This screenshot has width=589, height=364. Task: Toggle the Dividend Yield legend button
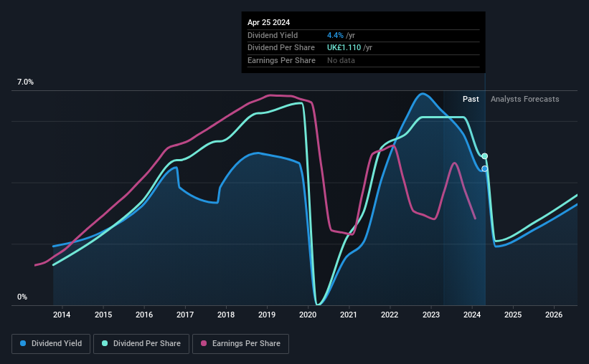coord(51,344)
